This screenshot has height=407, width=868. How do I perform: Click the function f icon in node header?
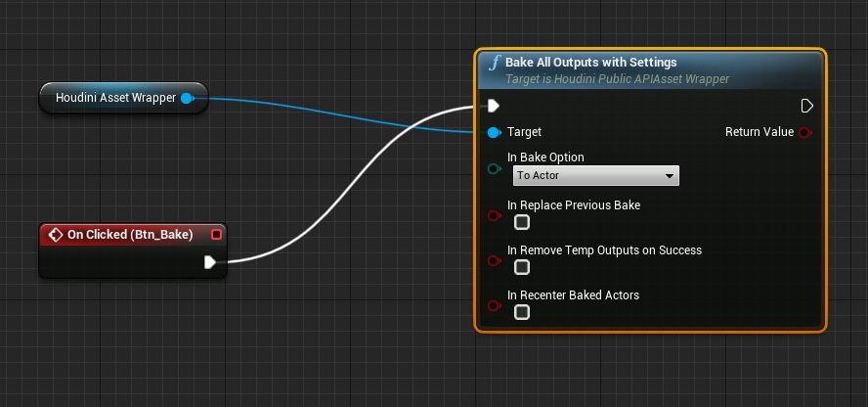pyautogui.click(x=495, y=63)
